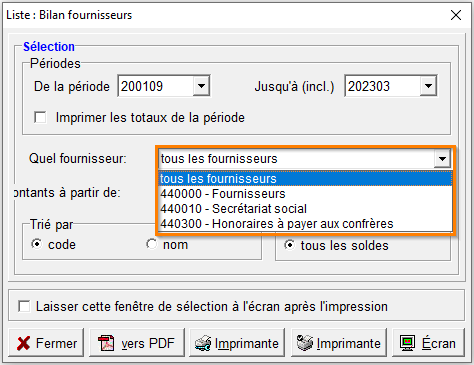Expand the Jusqu'à (incl.) period dropdown
The image size is (474, 365).
pos(428,86)
